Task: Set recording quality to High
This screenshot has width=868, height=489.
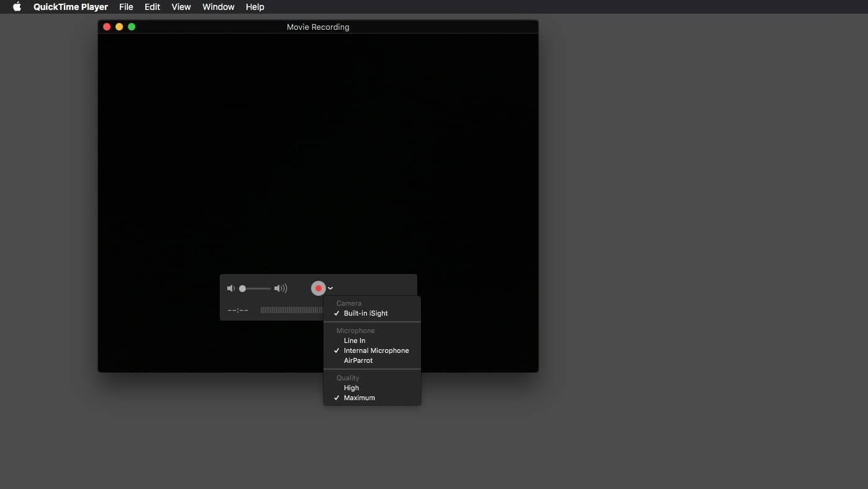Action: (x=351, y=388)
